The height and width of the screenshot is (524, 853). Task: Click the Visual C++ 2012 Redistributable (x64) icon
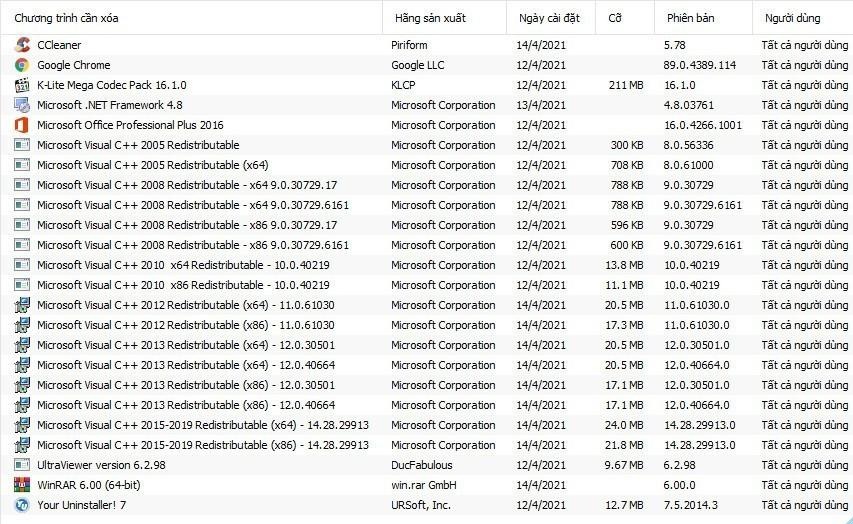point(22,305)
